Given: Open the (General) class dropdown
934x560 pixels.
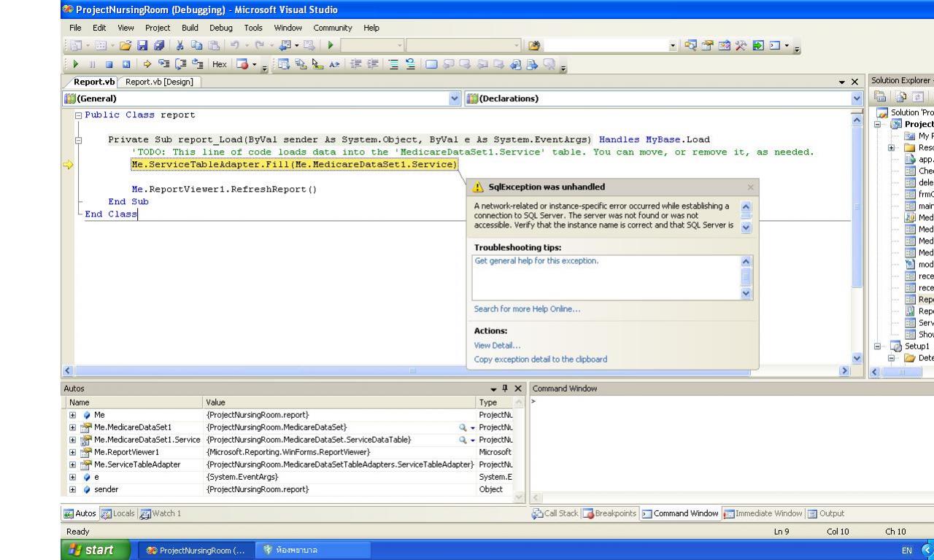Looking at the screenshot, I should [455, 98].
